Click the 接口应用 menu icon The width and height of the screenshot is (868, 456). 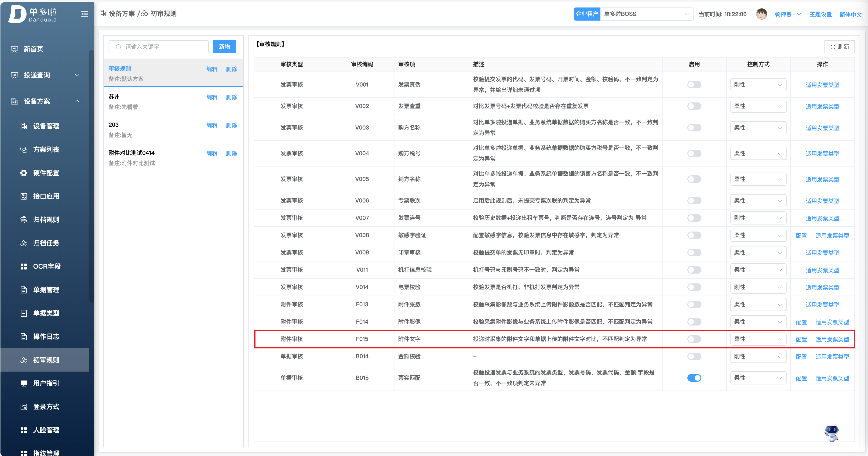24,196
